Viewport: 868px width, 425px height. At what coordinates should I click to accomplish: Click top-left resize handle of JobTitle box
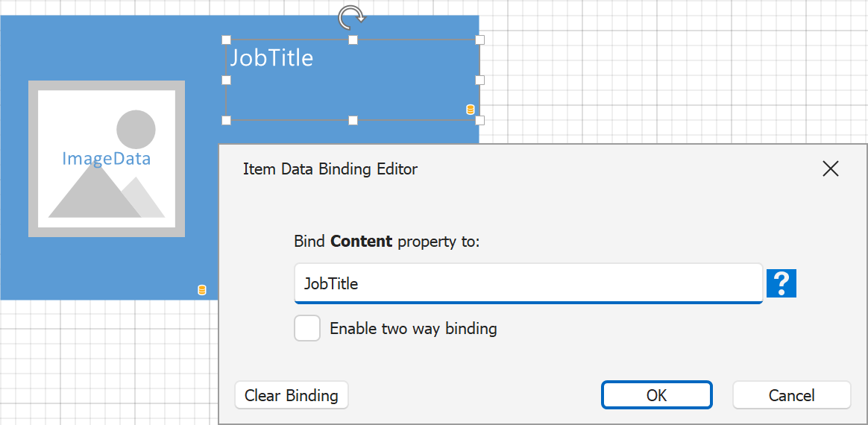227,40
